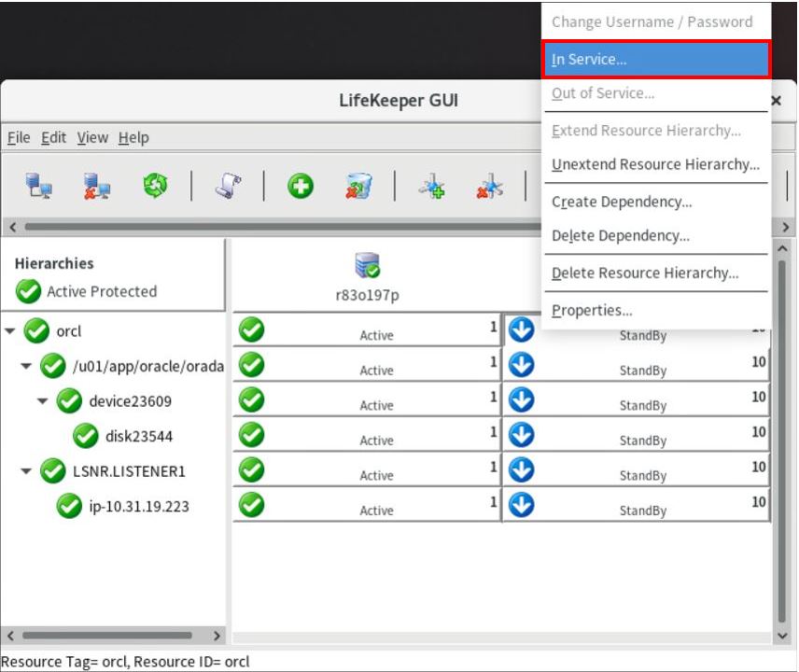Click the Disconnect from cluster toolbar icon

point(97,186)
